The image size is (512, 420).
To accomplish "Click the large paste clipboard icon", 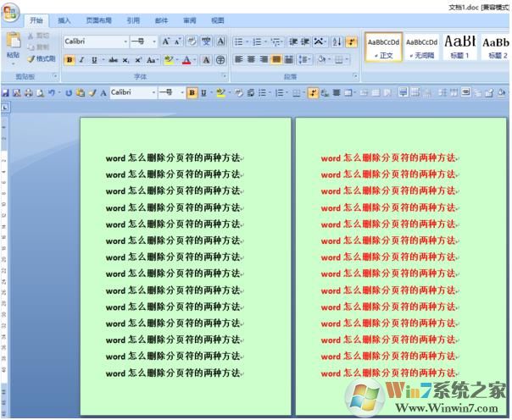I will (14, 41).
